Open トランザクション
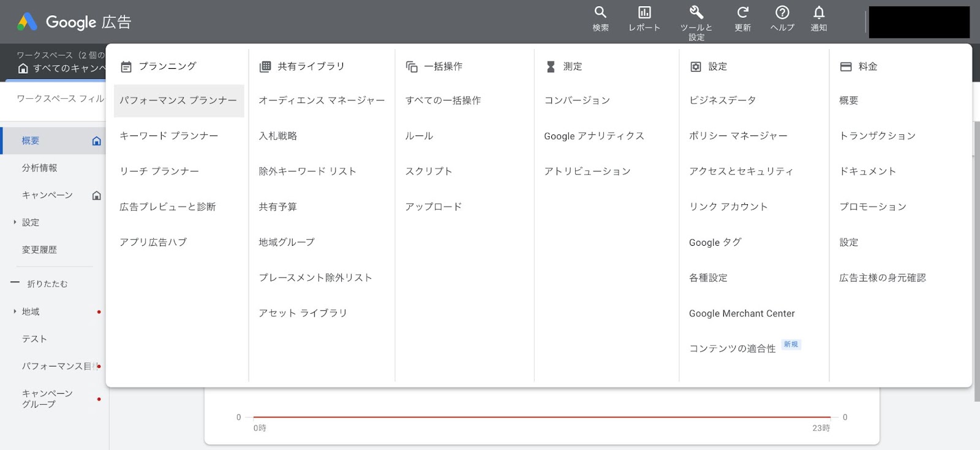The image size is (980, 450). (x=877, y=136)
